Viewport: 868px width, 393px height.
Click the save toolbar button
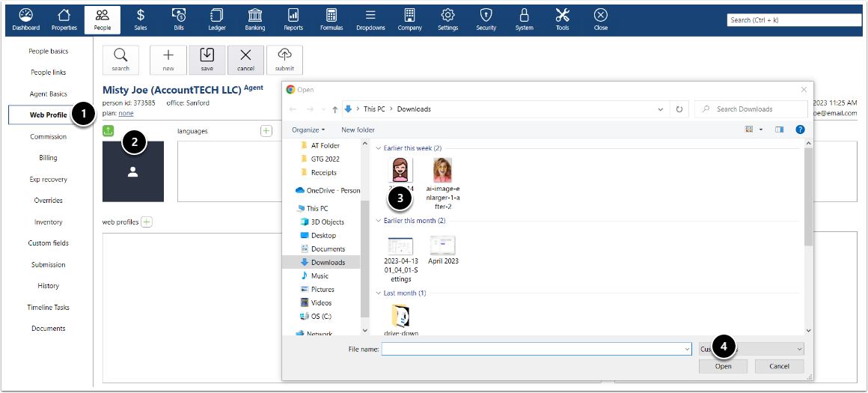[207, 59]
